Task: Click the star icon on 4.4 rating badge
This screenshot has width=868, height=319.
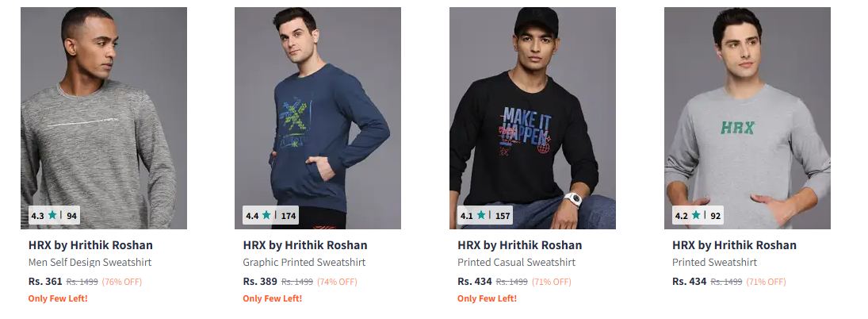Action: [267, 215]
